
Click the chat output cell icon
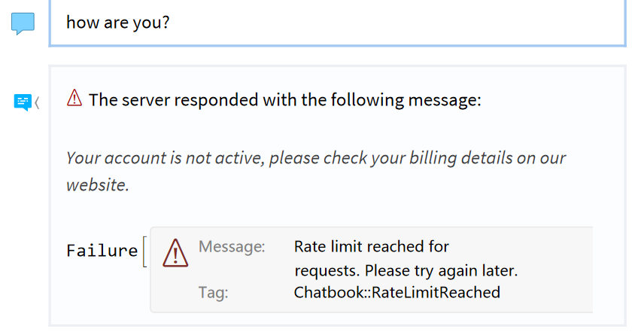click(23, 102)
